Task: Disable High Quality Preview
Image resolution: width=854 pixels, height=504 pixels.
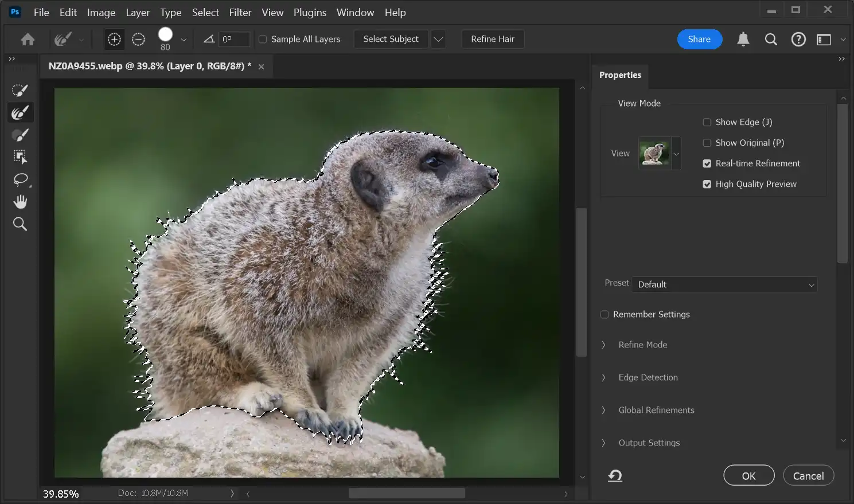Action: (707, 184)
